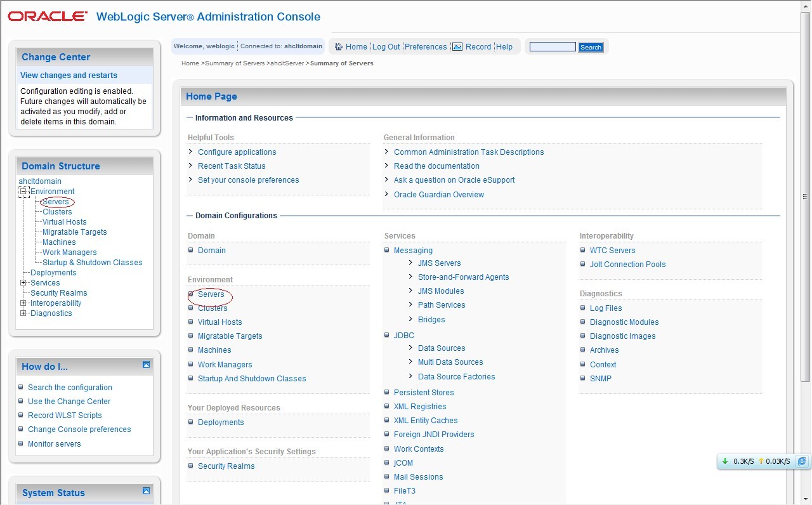The image size is (812, 505).
Task: Click the search text field
Action: click(x=553, y=47)
